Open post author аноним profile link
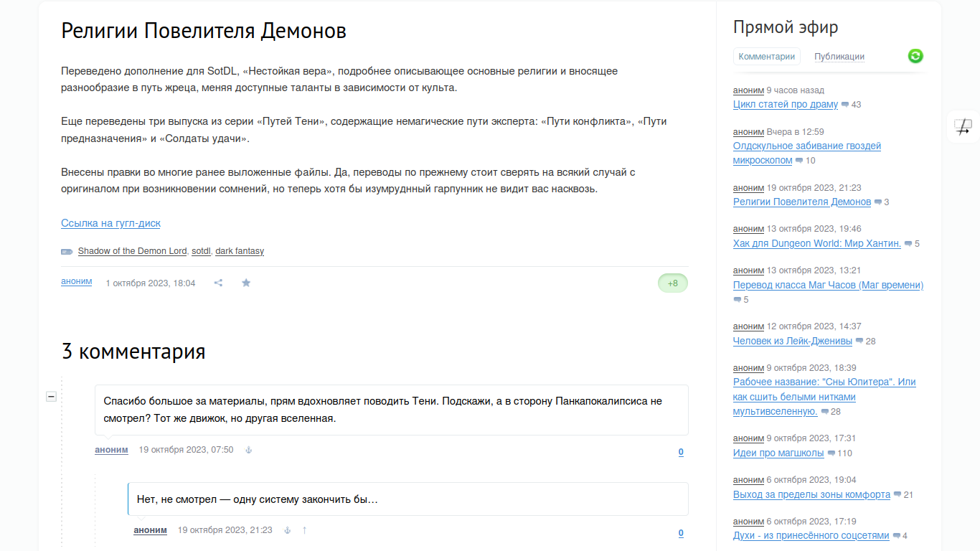This screenshot has width=980, height=551. 77,282
